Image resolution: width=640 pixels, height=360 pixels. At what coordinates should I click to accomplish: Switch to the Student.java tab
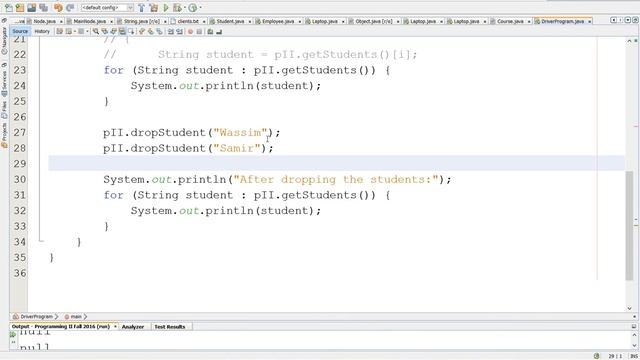click(230, 21)
